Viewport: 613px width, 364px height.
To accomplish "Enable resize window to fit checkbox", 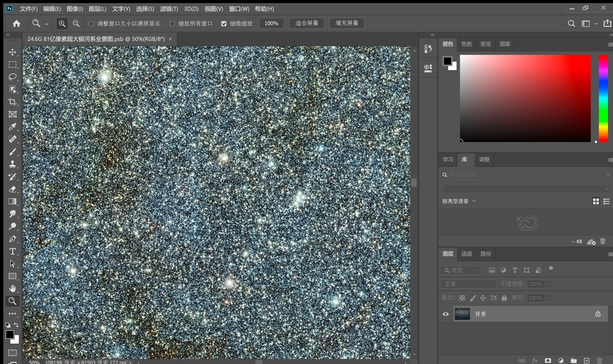I will pyautogui.click(x=91, y=24).
